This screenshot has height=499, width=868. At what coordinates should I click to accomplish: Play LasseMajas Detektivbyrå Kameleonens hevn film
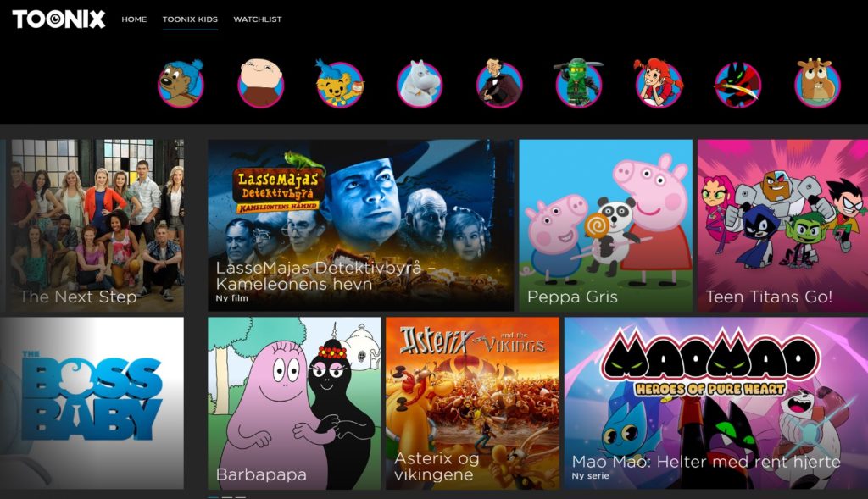(x=360, y=225)
